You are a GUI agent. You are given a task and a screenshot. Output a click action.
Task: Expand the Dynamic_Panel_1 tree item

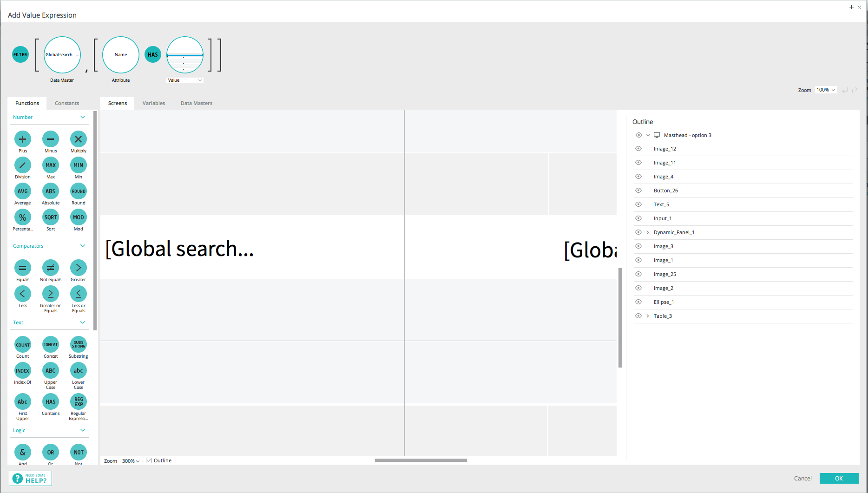pos(648,232)
